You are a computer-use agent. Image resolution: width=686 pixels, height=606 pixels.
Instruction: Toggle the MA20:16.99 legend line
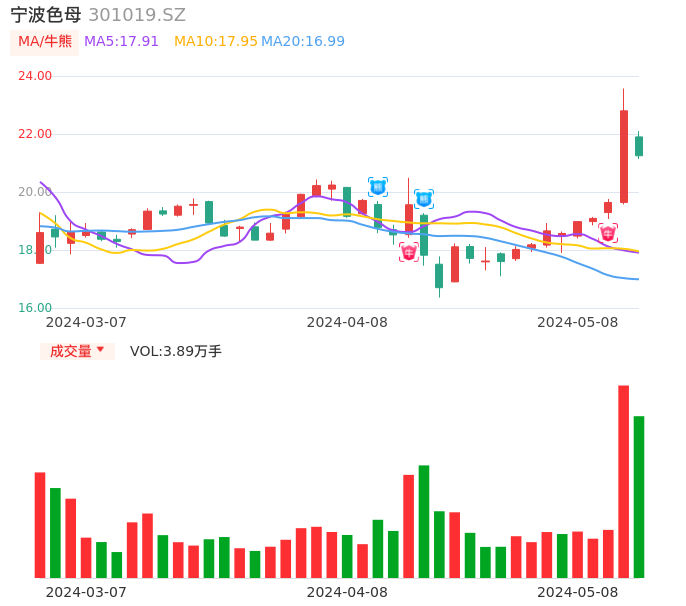pos(302,42)
